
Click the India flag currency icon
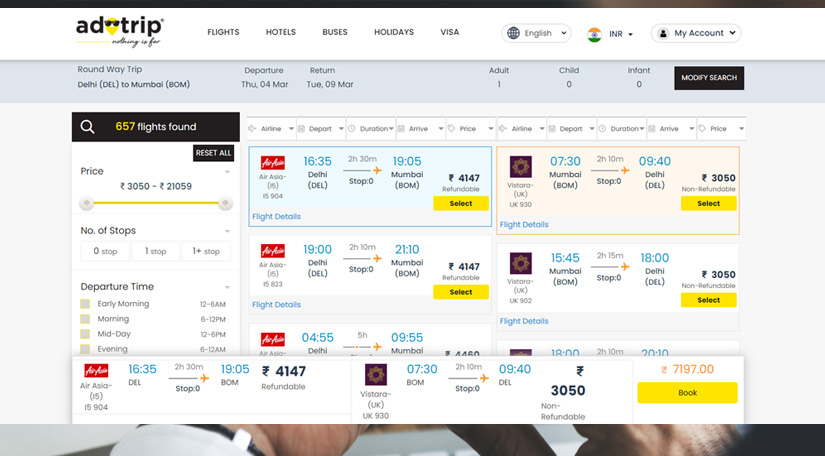595,34
